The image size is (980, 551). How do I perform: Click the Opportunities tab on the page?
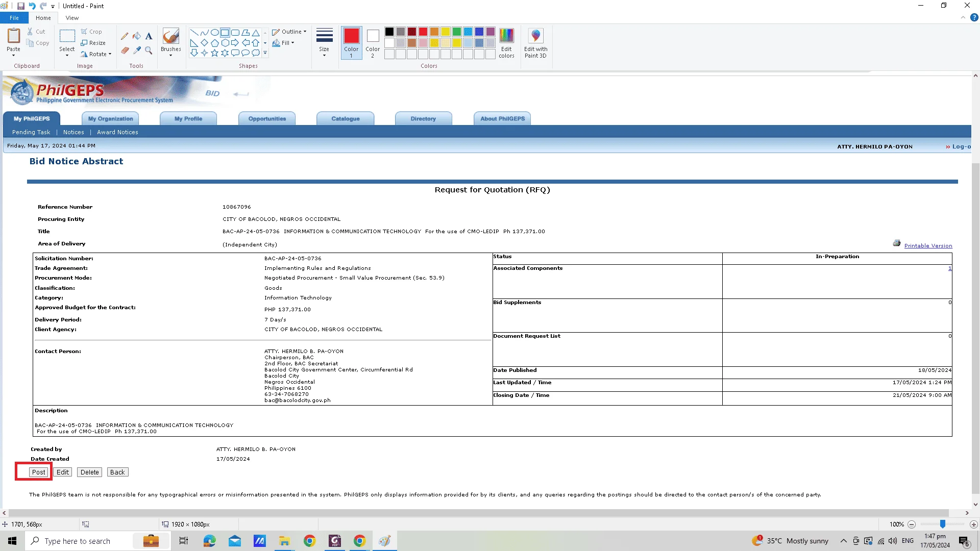pyautogui.click(x=267, y=118)
